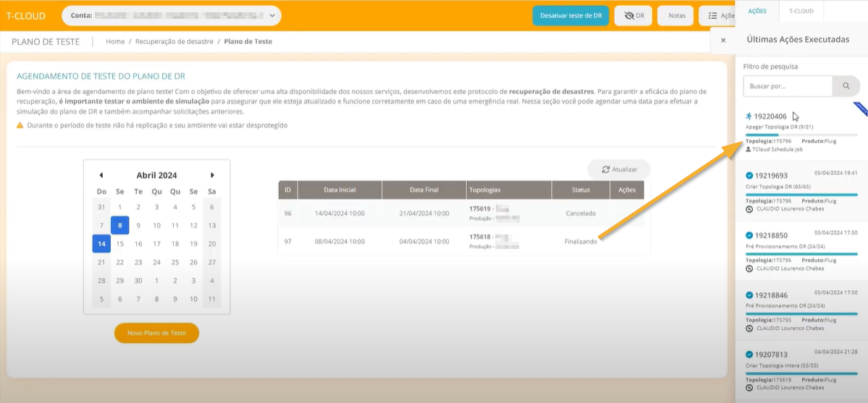Click the Data Final column header
Viewport: 868px width, 403px height.
424,190
